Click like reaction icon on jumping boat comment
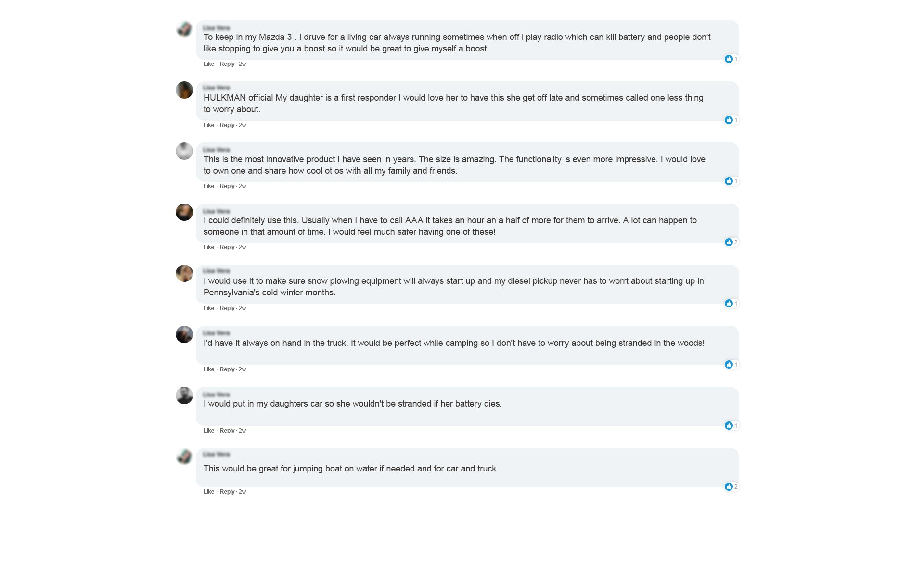 (x=729, y=487)
